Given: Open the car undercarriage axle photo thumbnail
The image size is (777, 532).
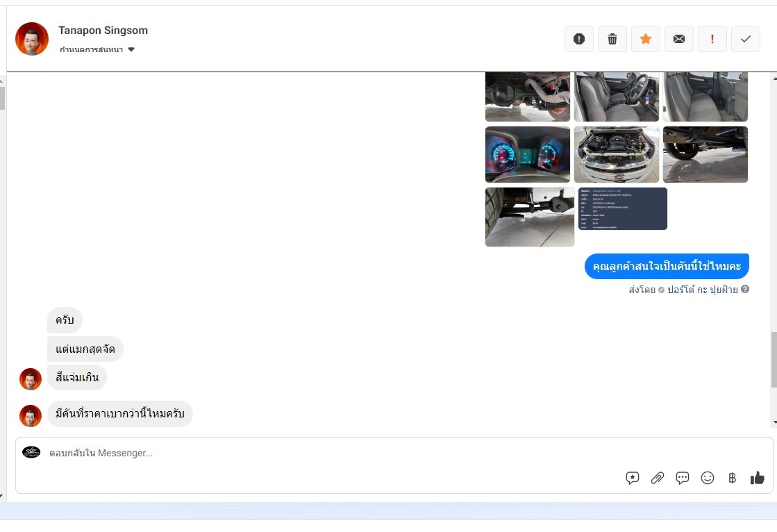Looking at the screenshot, I should 528,97.
